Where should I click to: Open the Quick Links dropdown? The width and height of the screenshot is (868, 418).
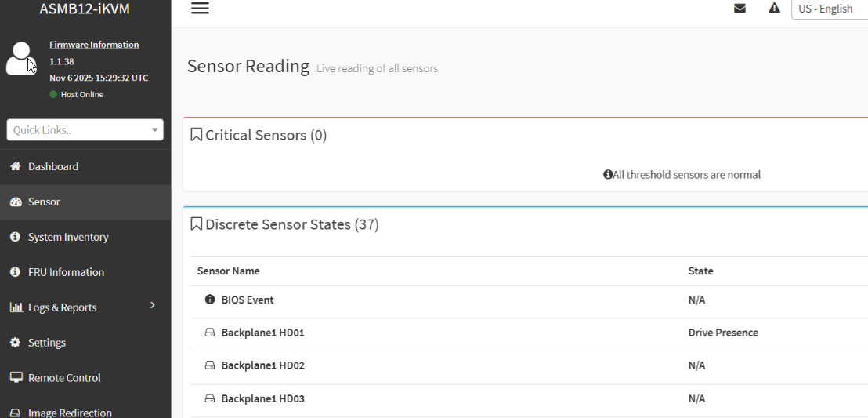point(85,130)
